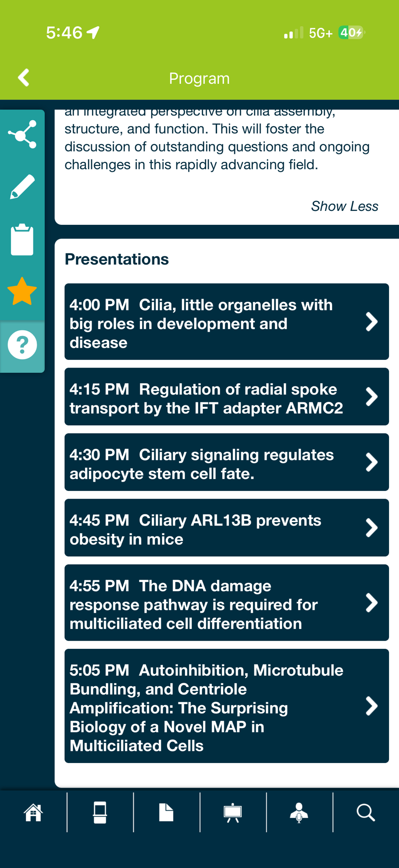399x868 pixels.
Task: Open notes with the pencil icon
Action: point(22,187)
